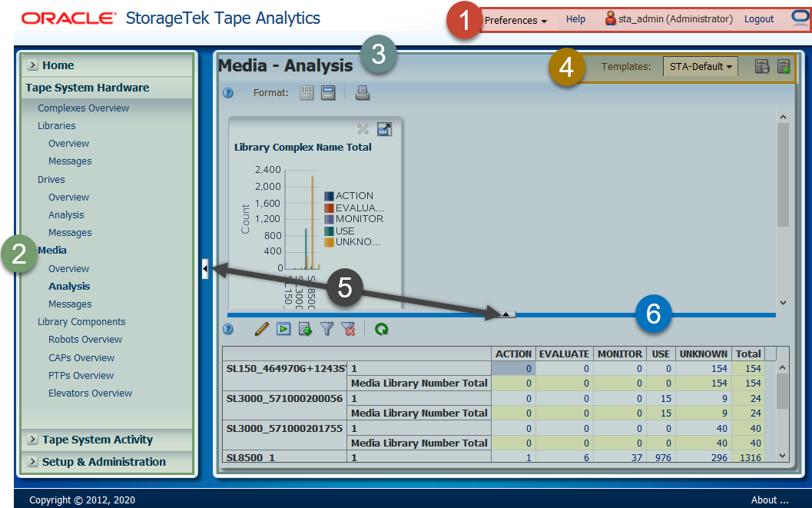The width and height of the screenshot is (812, 508).
Task: Open Messages under Libraries
Action: tap(70, 161)
